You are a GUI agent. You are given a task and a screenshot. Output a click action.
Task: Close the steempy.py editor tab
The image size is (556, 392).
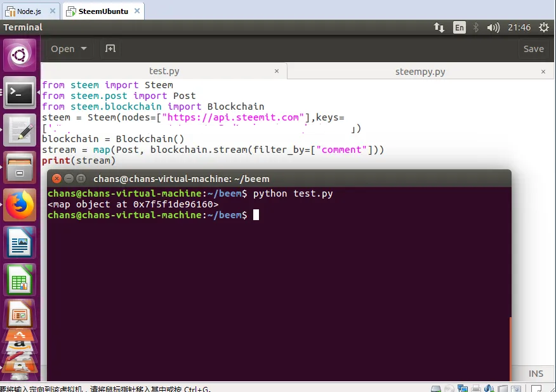point(543,72)
